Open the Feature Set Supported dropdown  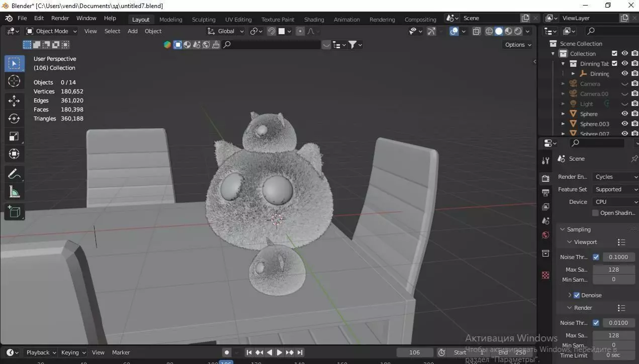click(x=615, y=189)
